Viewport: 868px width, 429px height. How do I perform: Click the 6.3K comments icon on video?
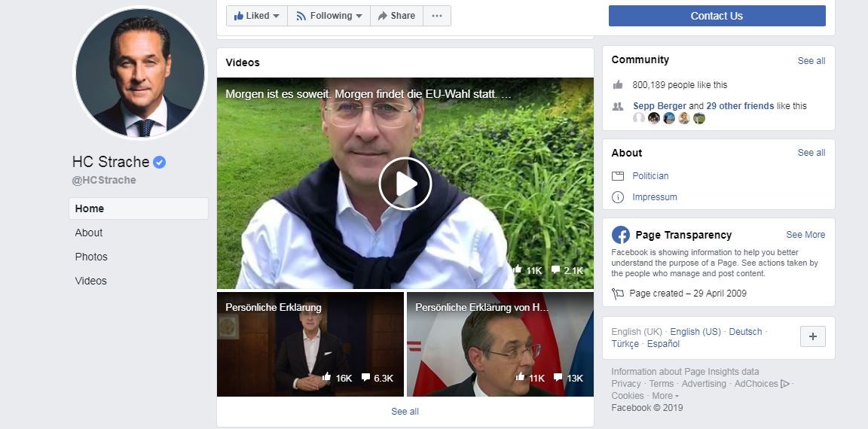click(365, 378)
